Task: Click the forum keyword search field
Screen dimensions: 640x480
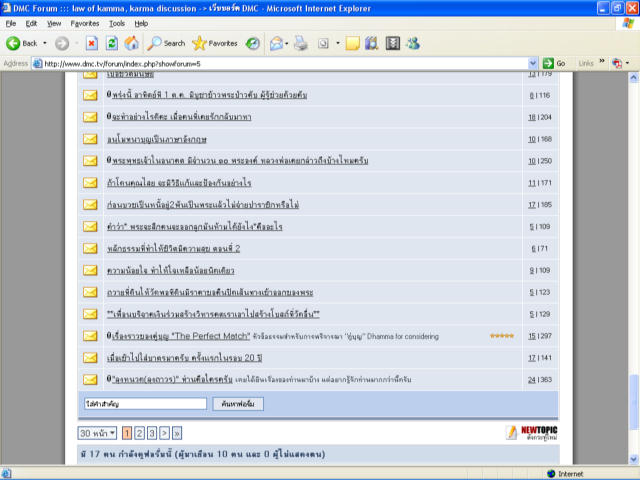Action: [x=146, y=403]
